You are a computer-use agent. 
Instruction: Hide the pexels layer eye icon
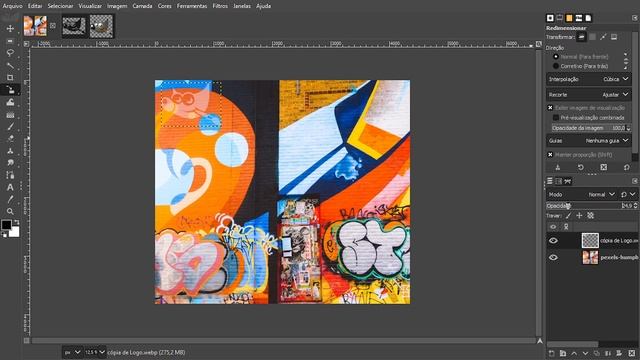point(553,258)
